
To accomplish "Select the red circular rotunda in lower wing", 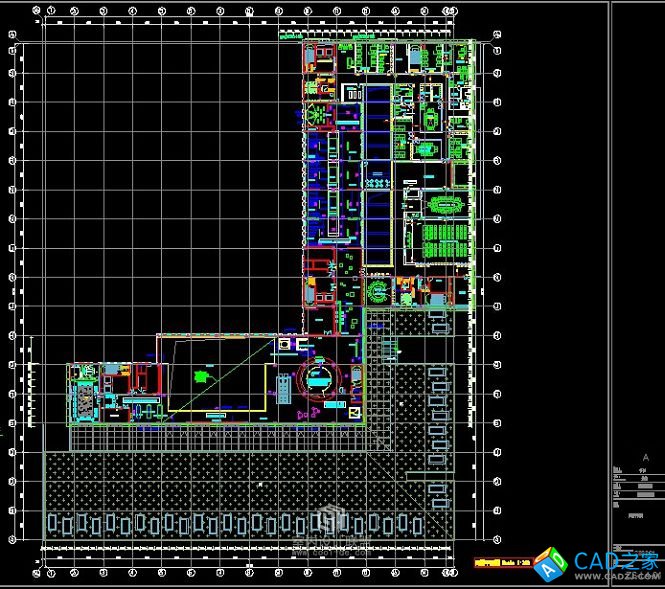I will point(320,378).
